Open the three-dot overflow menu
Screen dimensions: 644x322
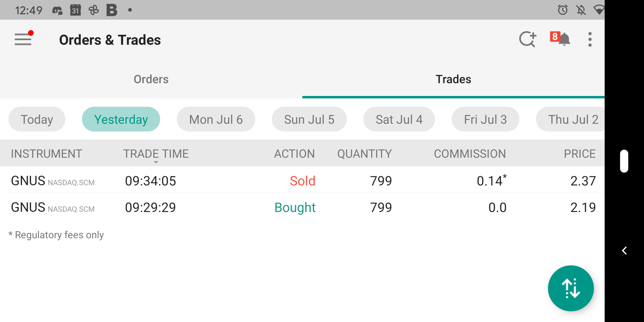590,39
